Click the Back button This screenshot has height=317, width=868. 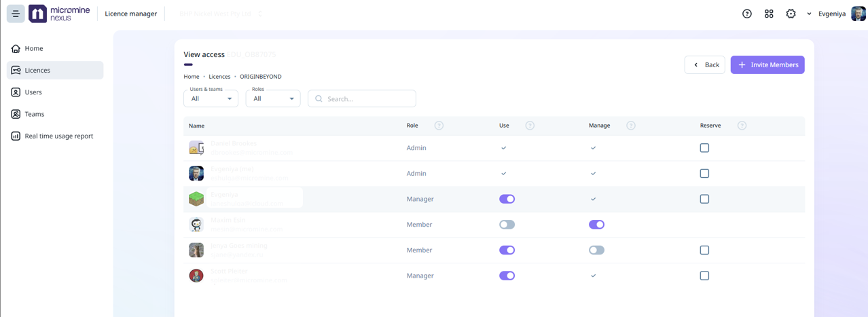coord(704,65)
